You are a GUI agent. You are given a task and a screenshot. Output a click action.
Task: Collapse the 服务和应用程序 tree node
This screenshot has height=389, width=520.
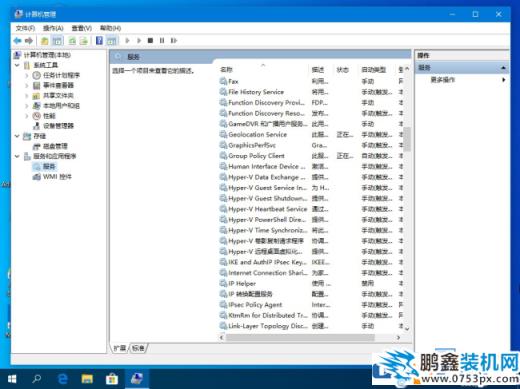17,156
